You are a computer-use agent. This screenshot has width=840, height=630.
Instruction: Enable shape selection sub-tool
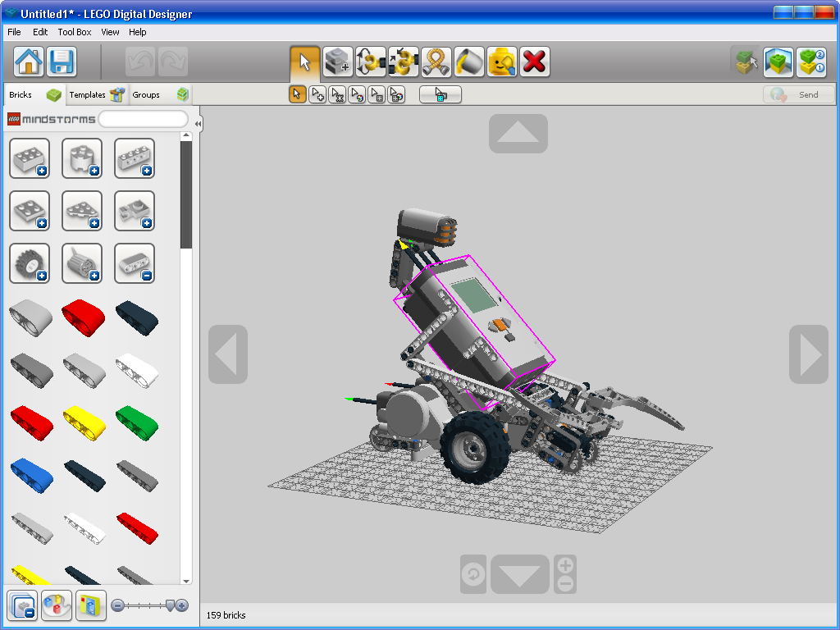[377, 95]
